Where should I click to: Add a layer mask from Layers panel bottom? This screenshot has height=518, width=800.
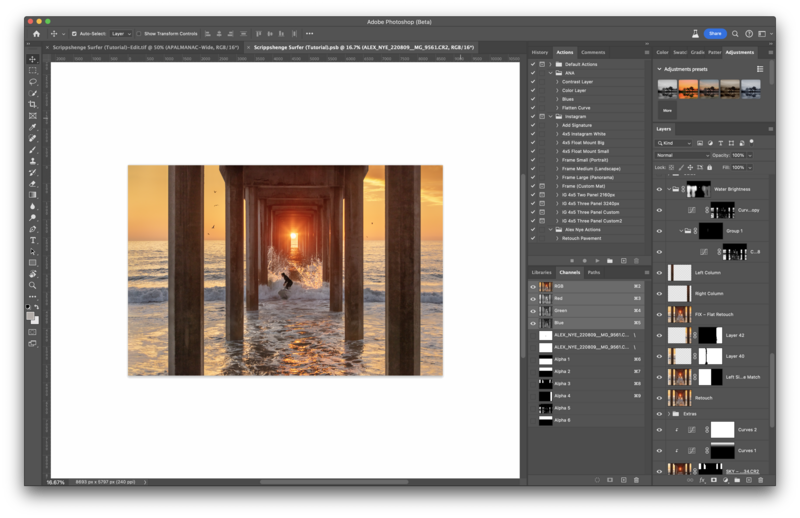click(714, 480)
